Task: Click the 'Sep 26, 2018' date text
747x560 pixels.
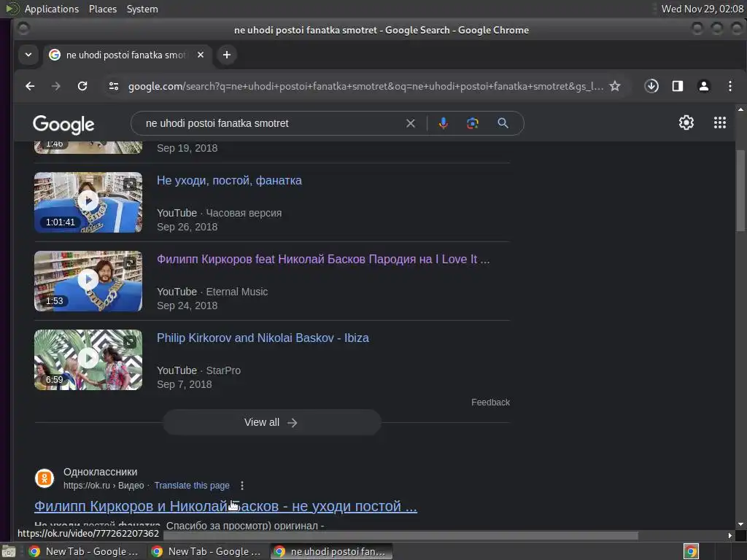Action: point(187,227)
